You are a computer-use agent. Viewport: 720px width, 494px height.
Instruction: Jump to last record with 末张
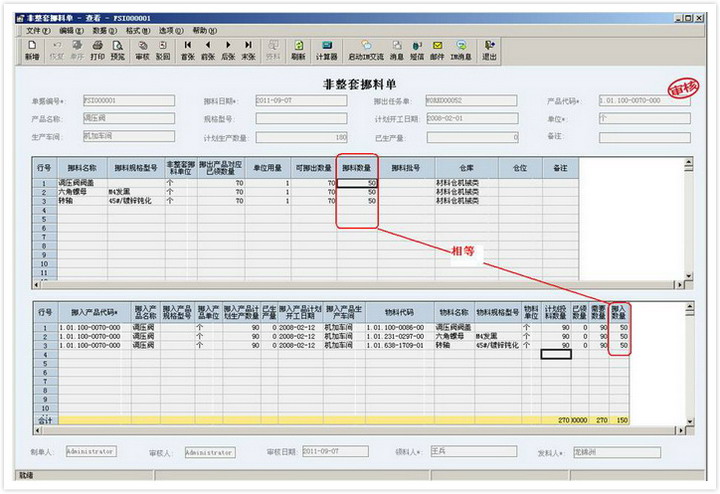click(248, 51)
